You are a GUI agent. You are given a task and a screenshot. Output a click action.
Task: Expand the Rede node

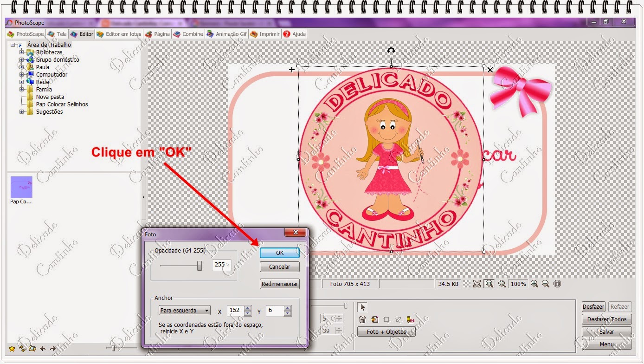21,82
